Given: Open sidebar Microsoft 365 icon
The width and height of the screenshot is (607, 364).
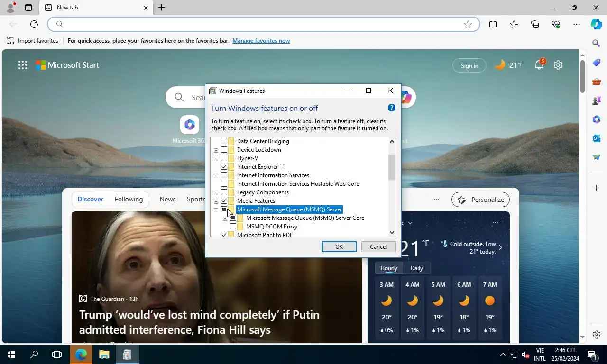Looking at the screenshot, I should 597,119.
